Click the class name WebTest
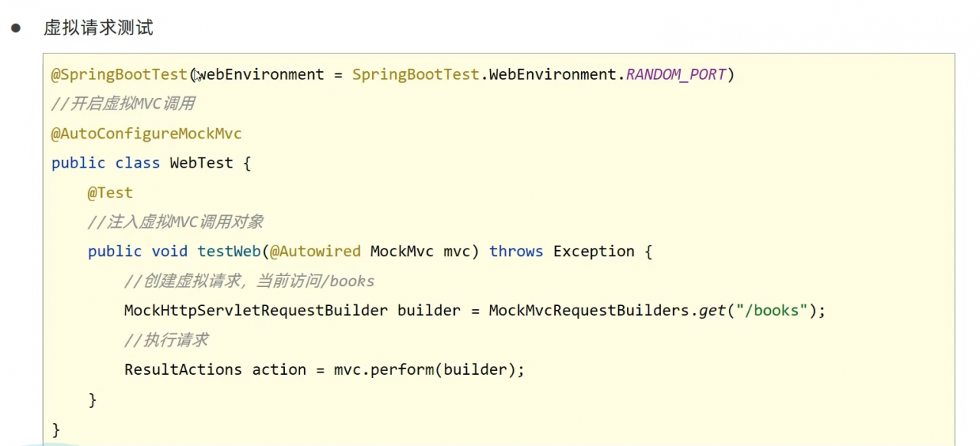Screen dimensions: 980x446 click(201, 163)
